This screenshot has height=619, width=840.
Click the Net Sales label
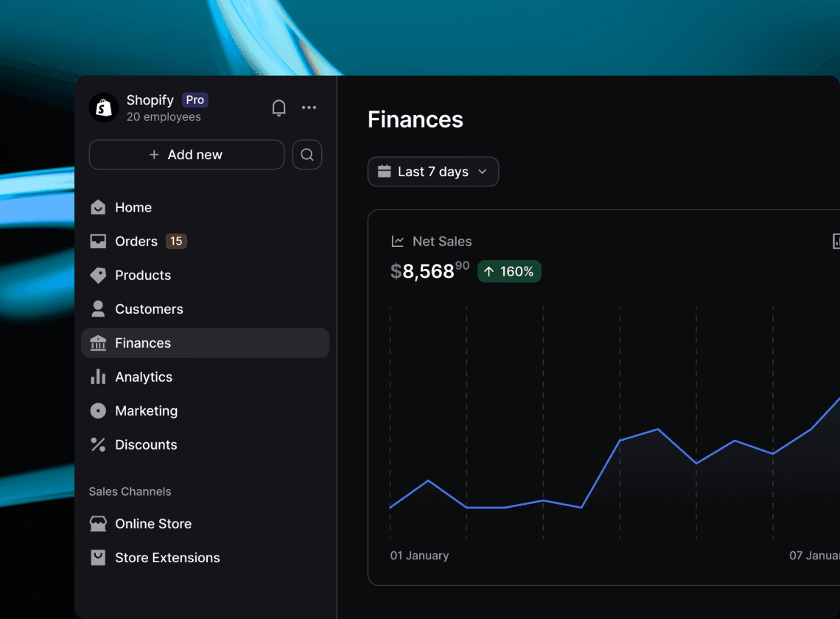tap(442, 242)
